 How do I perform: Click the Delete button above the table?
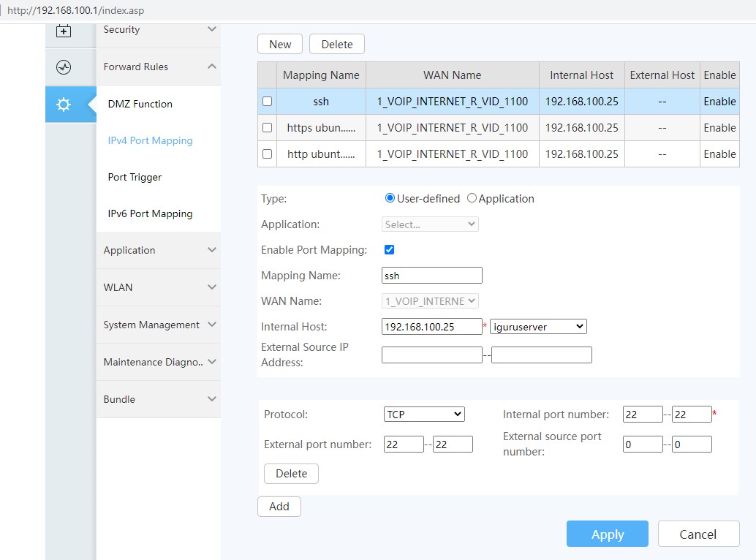336,45
